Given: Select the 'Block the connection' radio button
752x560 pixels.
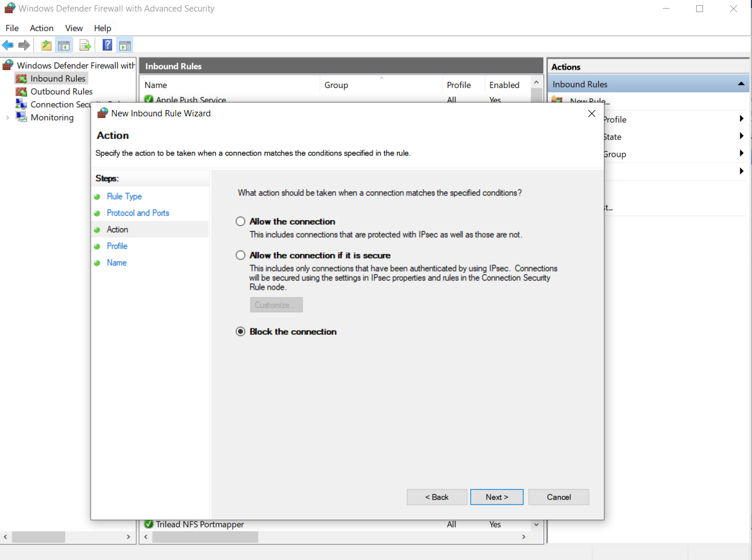Looking at the screenshot, I should click(240, 332).
